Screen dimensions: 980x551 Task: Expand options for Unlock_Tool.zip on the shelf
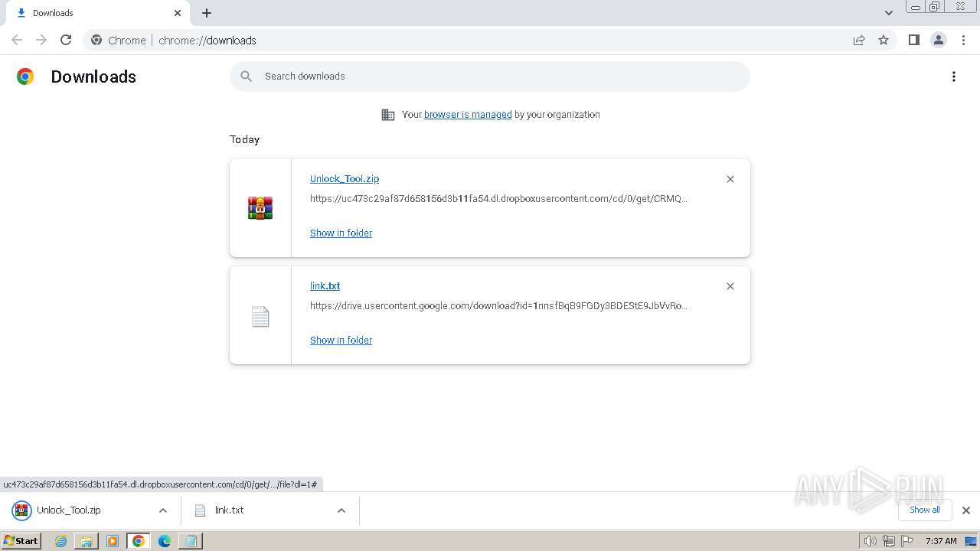click(x=162, y=510)
